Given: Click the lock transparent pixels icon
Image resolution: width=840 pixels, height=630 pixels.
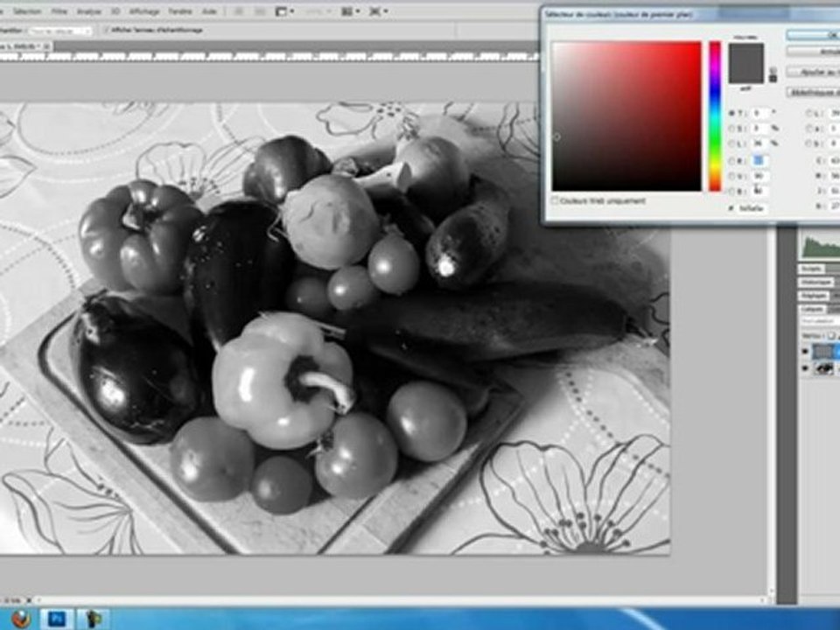Looking at the screenshot, I should coord(830,336).
